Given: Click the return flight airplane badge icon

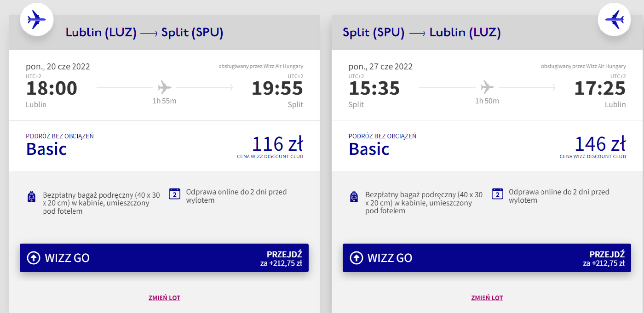Looking at the screenshot, I should [614, 19].
